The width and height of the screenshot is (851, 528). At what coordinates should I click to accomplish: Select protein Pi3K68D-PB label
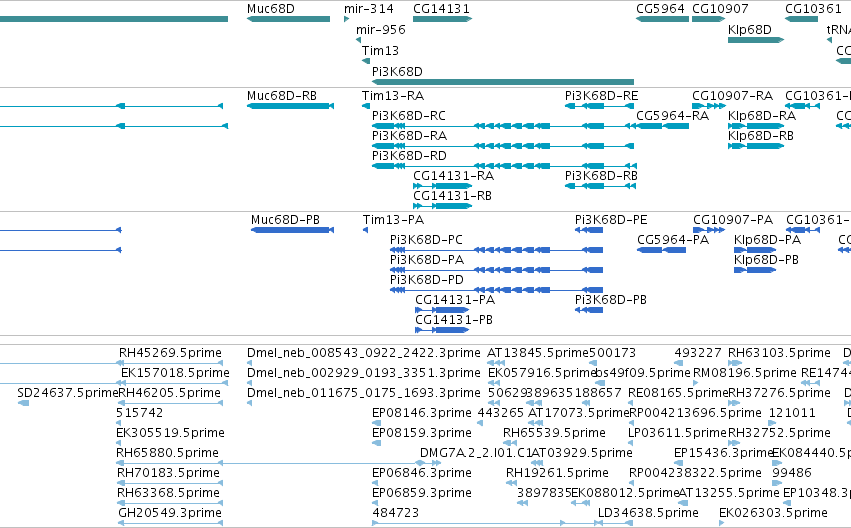(x=611, y=301)
